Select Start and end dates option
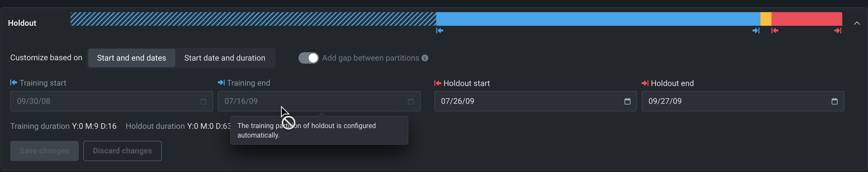This screenshot has width=868, height=172. pyautogui.click(x=131, y=58)
